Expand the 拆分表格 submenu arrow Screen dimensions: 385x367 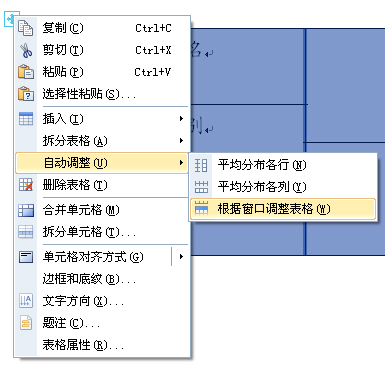tap(181, 140)
